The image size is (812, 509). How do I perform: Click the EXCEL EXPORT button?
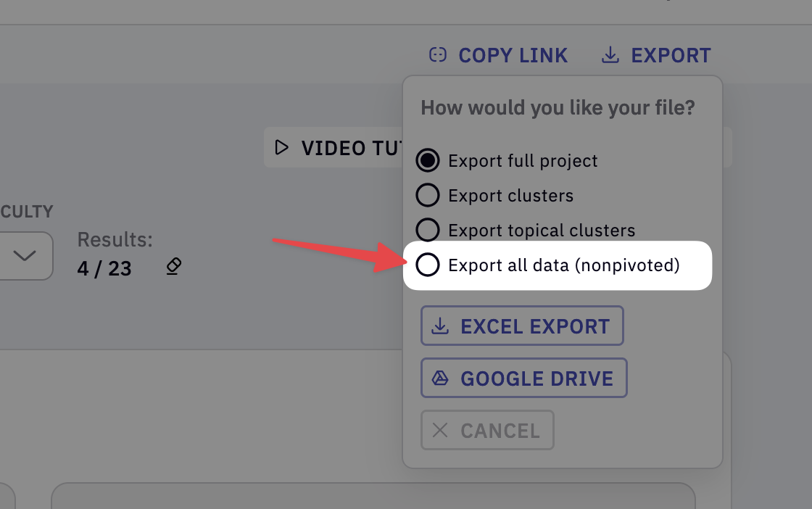coord(522,326)
